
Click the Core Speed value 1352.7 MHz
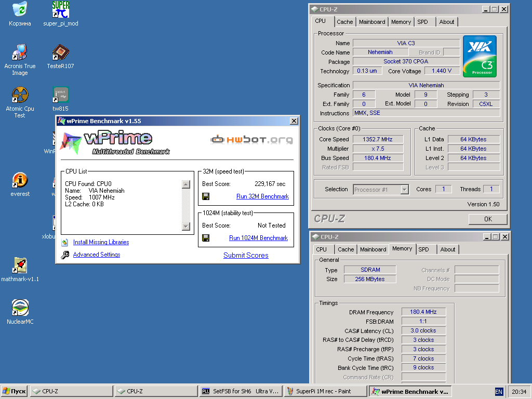[x=378, y=139]
